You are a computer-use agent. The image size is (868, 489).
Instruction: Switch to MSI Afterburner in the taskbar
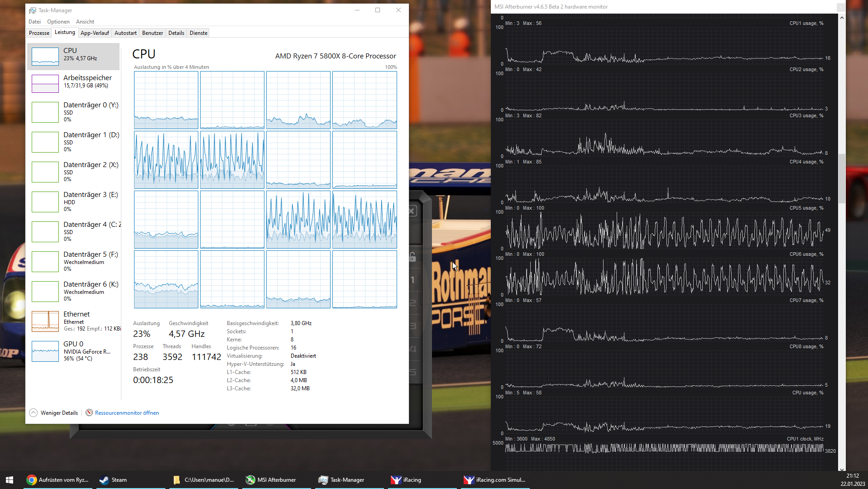pos(277,480)
